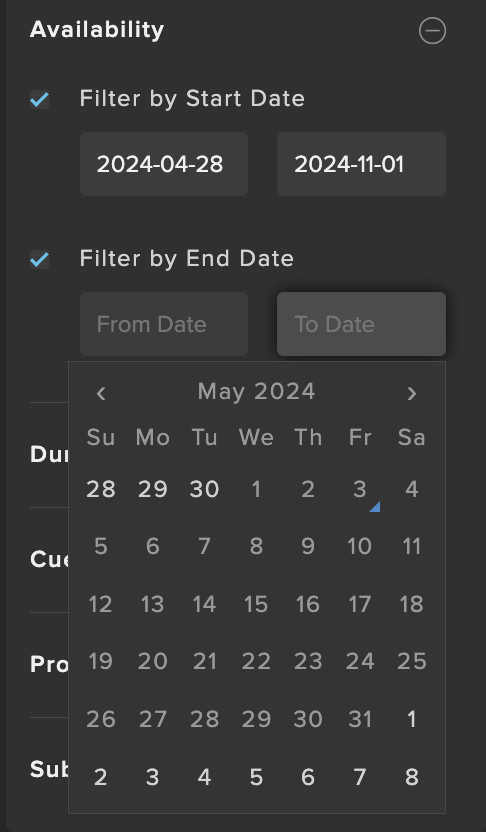The width and height of the screenshot is (486, 832).
Task: Open the 2024-11-01 start date field
Action: tap(361, 164)
